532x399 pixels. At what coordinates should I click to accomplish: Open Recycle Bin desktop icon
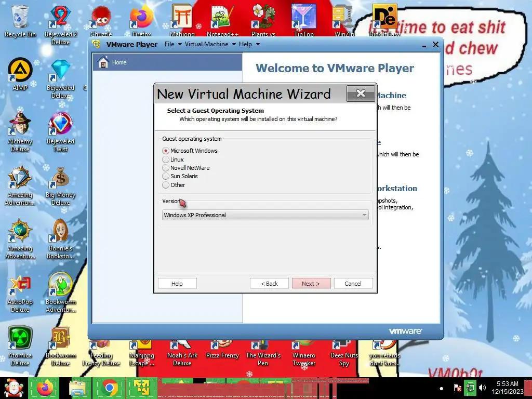(20, 21)
